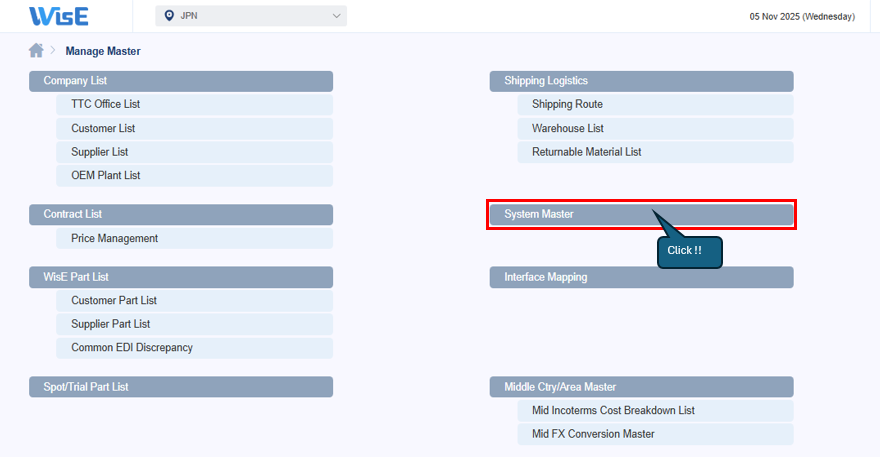Image resolution: width=880 pixels, height=457 pixels.
Task: Click Spot/Trial Part List header
Action: pos(180,387)
